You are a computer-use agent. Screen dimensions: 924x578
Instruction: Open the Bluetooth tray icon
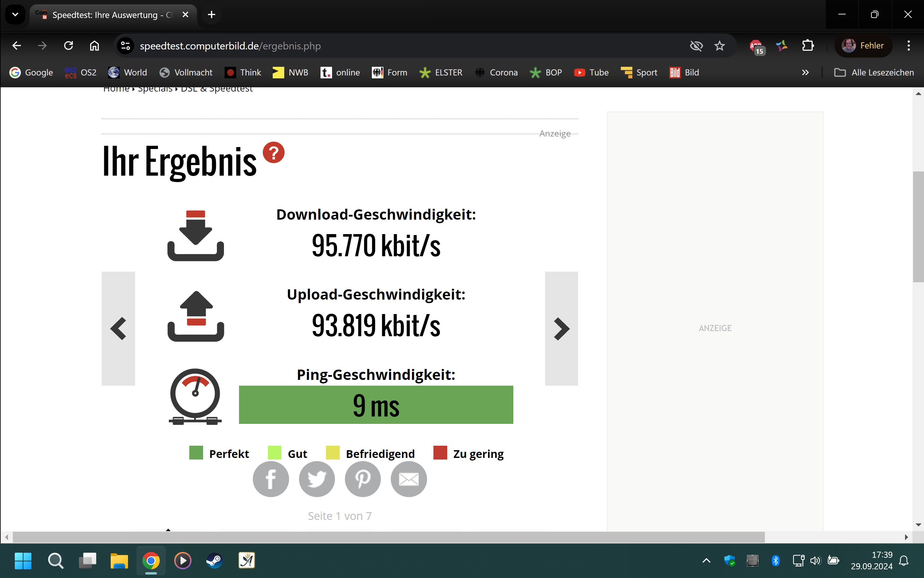[x=775, y=561]
